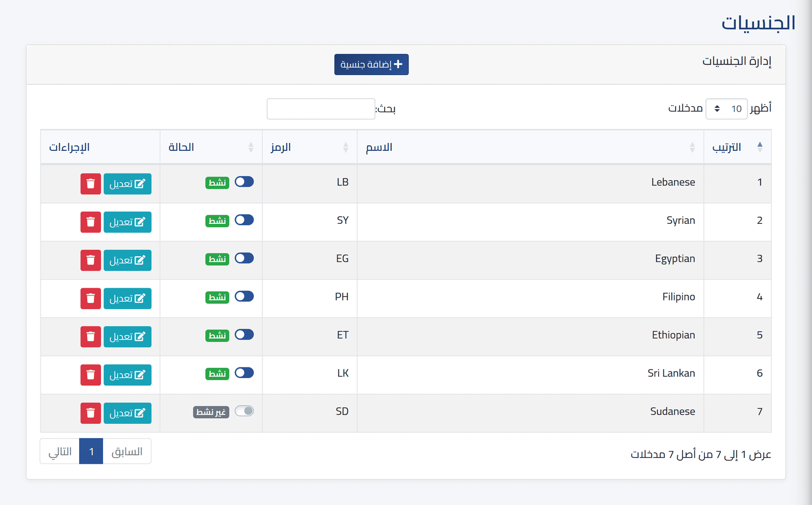Click the Ethiopian name cell
Screen dimensions: 812x505
pyautogui.click(x=530, y=336)
